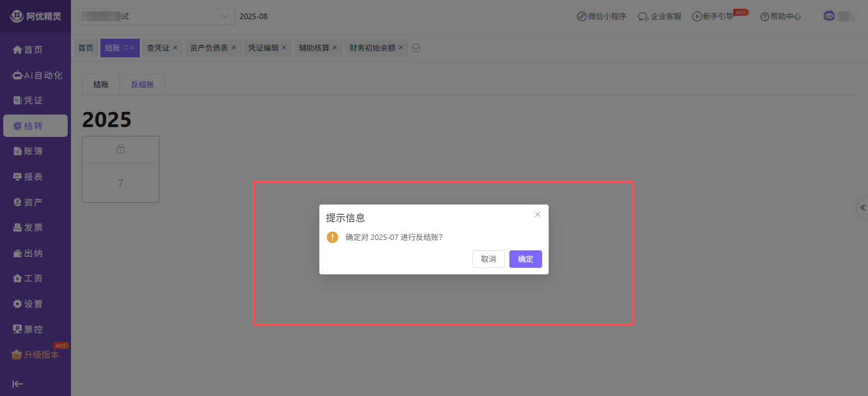Switch to the 资产负债表 tab
This screenshot has height=396, width=868.
pos(209,48)
